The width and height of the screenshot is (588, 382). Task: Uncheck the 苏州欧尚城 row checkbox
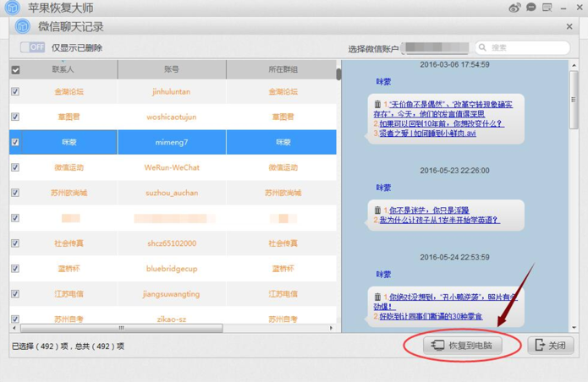pos(15,193)
